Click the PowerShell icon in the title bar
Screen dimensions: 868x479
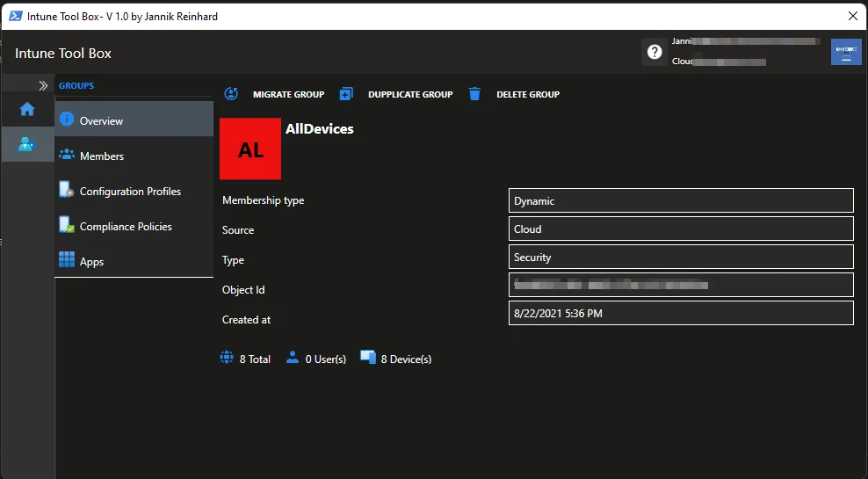16,16
